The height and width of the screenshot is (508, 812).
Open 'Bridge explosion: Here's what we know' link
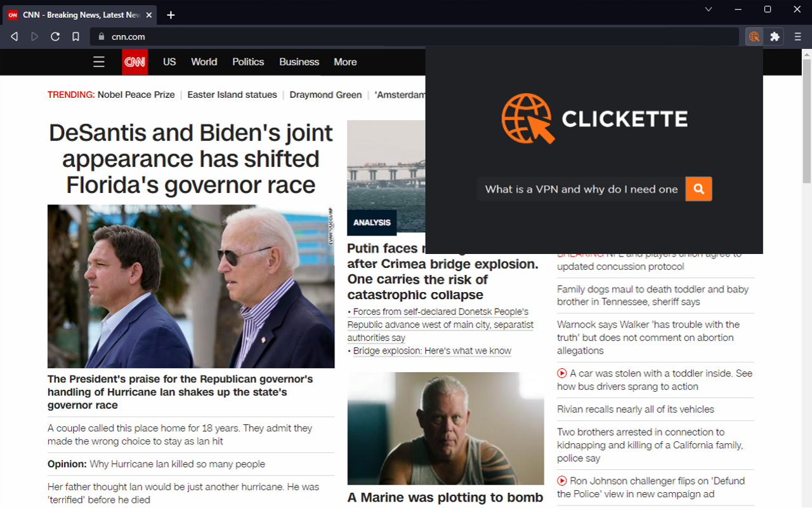point(432,351)
